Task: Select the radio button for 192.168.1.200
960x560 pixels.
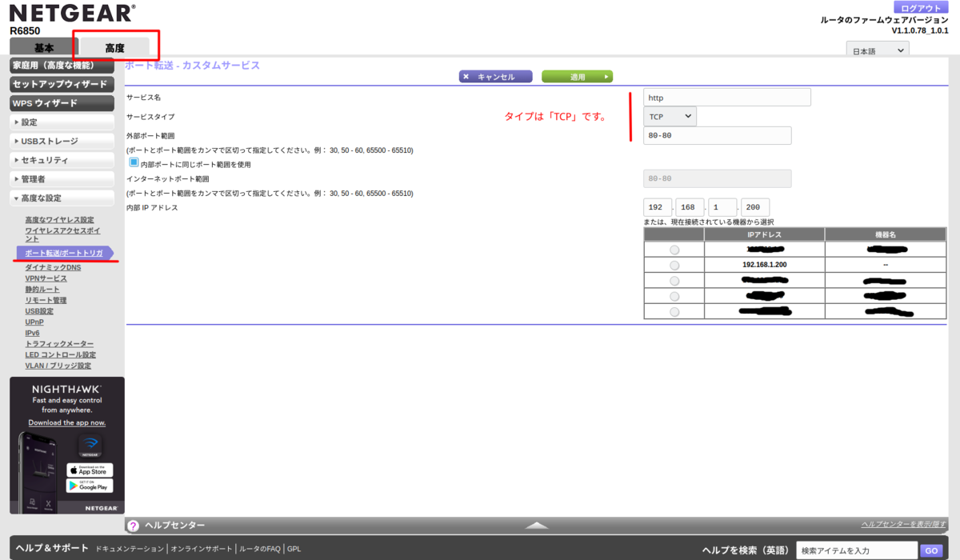Action: pyautogui.click(x=674, y=265)
